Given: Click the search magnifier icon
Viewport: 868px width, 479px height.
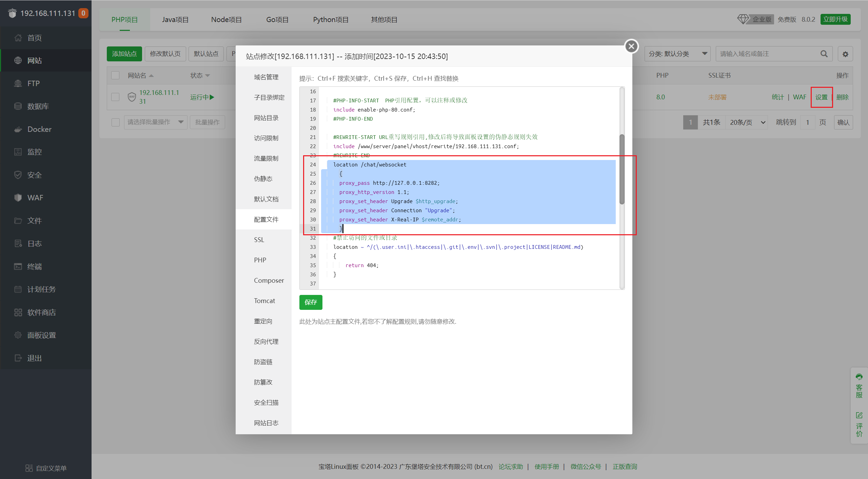Looking at the screenshot, I should tap(824, 54).
